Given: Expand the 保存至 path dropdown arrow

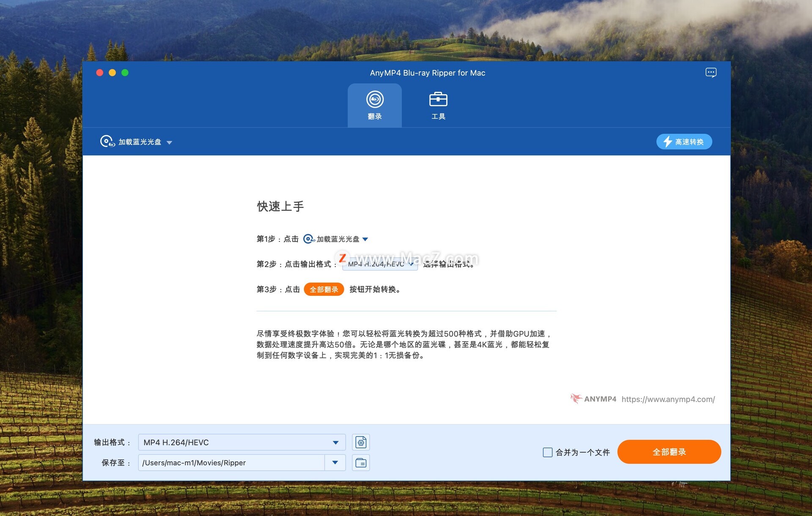Looking at the screenshot, I should 335,463.
